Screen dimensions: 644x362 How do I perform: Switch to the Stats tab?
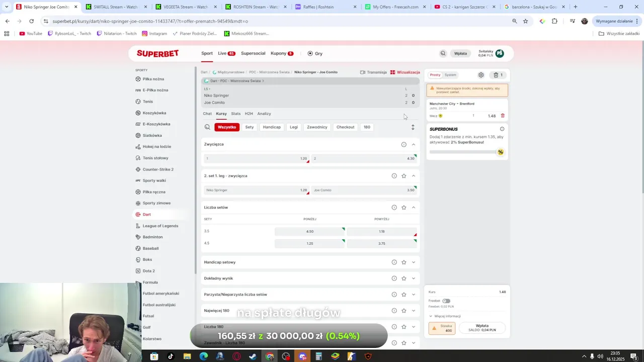pyautogui.click(x=236, y=114)
